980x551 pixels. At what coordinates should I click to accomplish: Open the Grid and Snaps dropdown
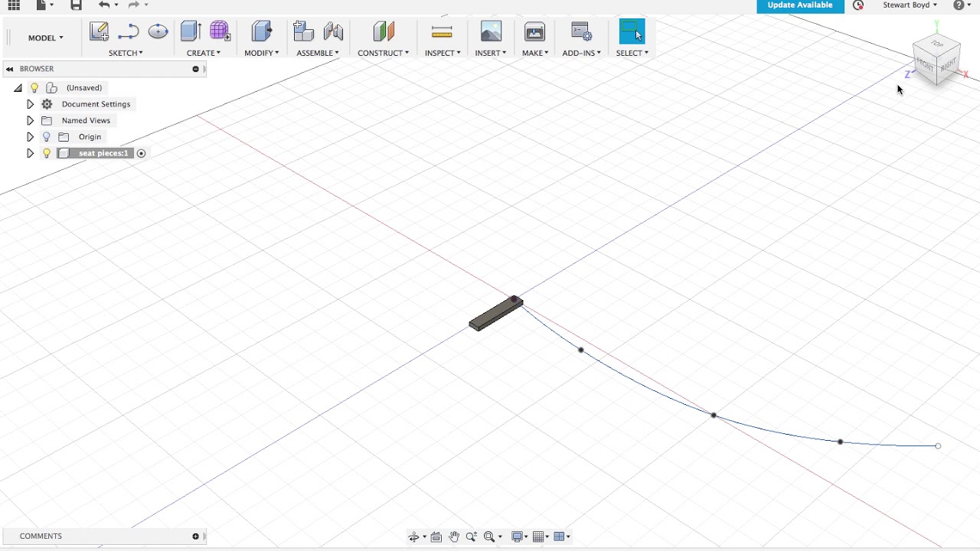(x=541, y=536)
